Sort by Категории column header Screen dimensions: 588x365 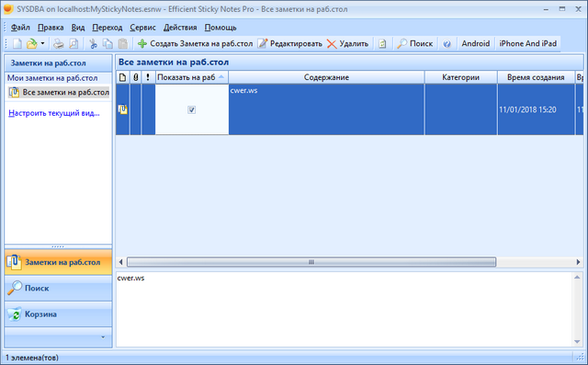pyautogui.click(x=460, y=77)
